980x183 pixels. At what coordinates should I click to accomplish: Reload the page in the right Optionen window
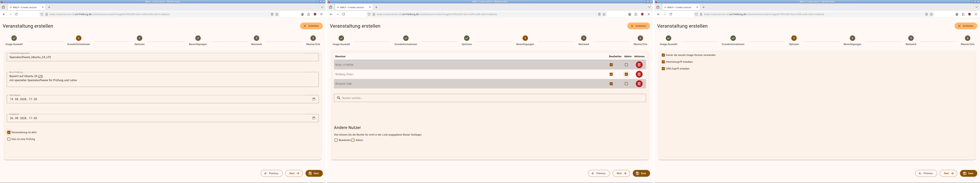click(x=671, y=14)
